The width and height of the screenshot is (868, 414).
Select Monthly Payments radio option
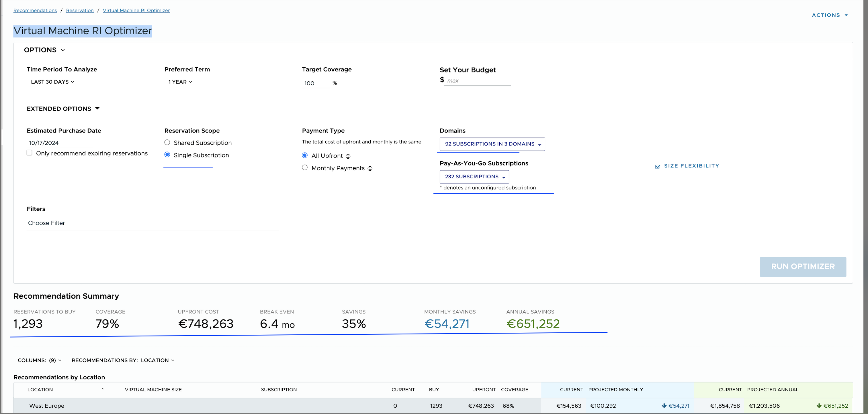point(305,167)
